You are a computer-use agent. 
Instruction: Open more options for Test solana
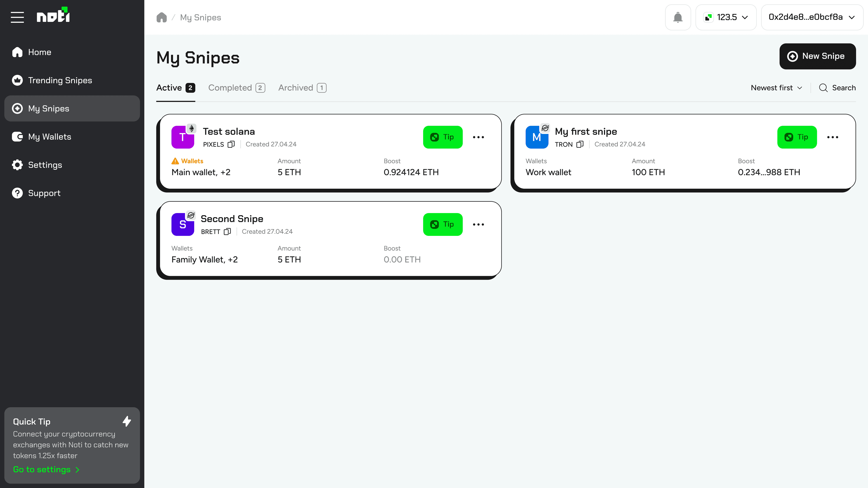[478, 137]
